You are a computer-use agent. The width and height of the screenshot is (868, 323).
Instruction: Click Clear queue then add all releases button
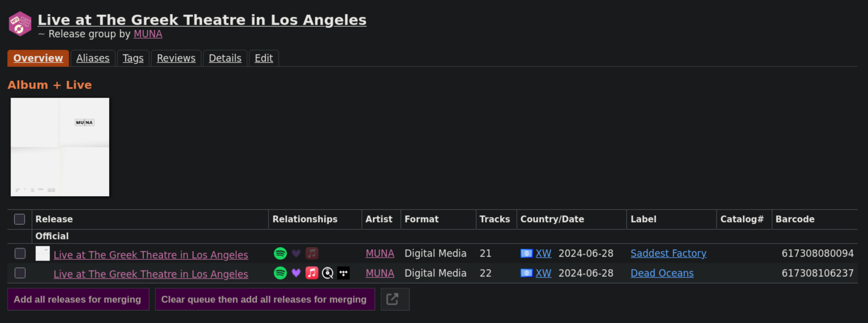[x=265, y=299]
